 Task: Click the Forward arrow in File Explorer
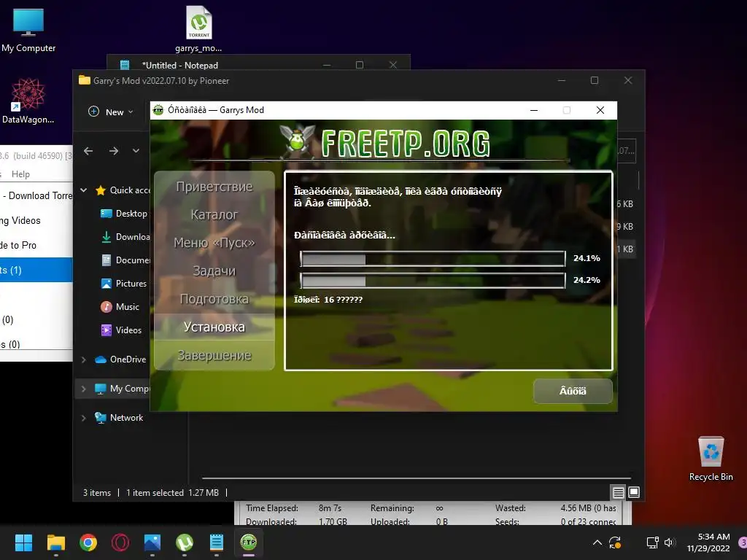pos(113,151)
